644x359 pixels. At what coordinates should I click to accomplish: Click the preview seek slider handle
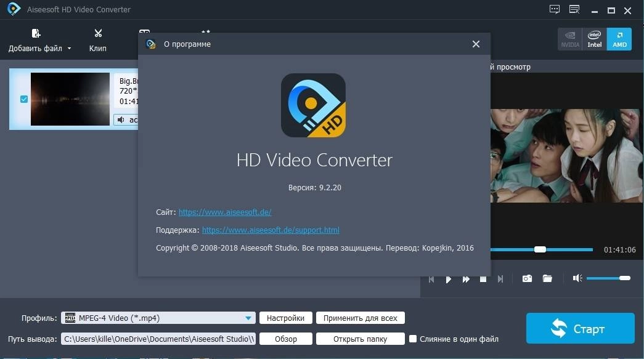pos(540,249)
